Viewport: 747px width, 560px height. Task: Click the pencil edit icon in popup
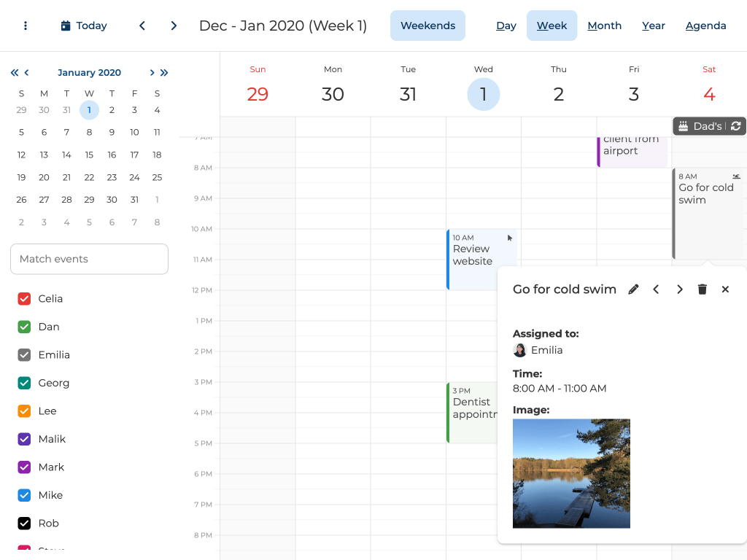click(x=633, y=289)
